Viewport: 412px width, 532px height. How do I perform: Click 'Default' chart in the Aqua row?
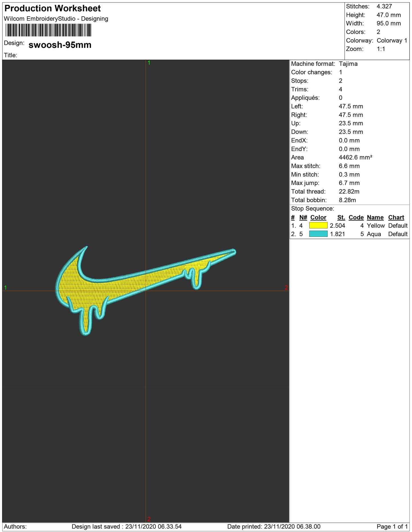point(398,234)
